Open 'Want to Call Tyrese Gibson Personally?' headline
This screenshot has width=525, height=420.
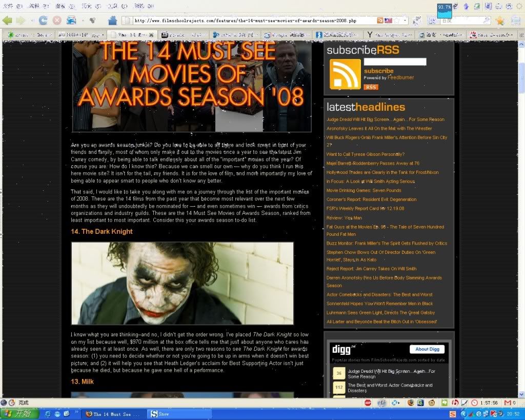click(365, 154)
